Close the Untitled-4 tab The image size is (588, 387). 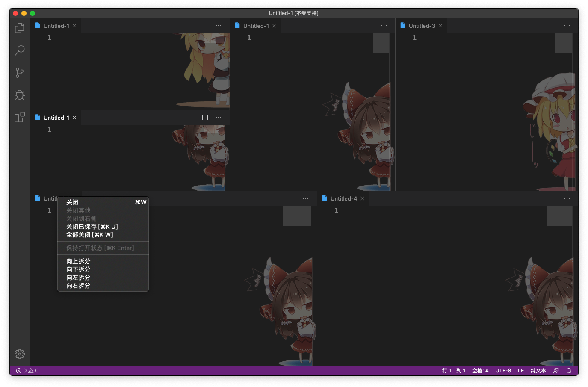click(x=362, y=198)
